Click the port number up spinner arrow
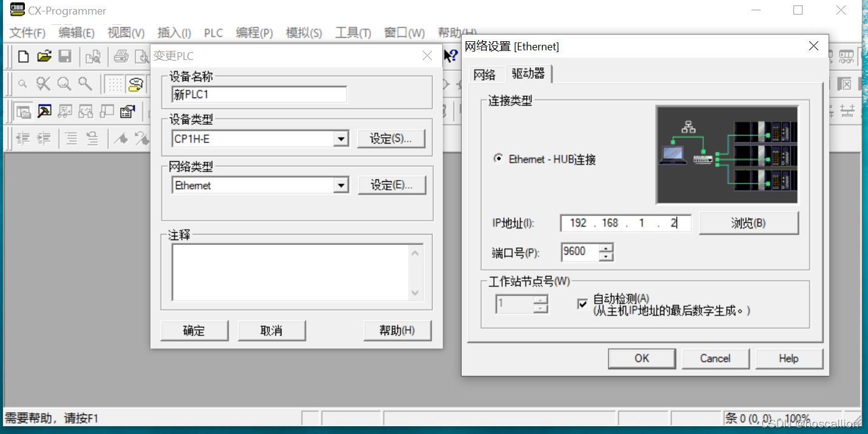 tap(606, 248)
